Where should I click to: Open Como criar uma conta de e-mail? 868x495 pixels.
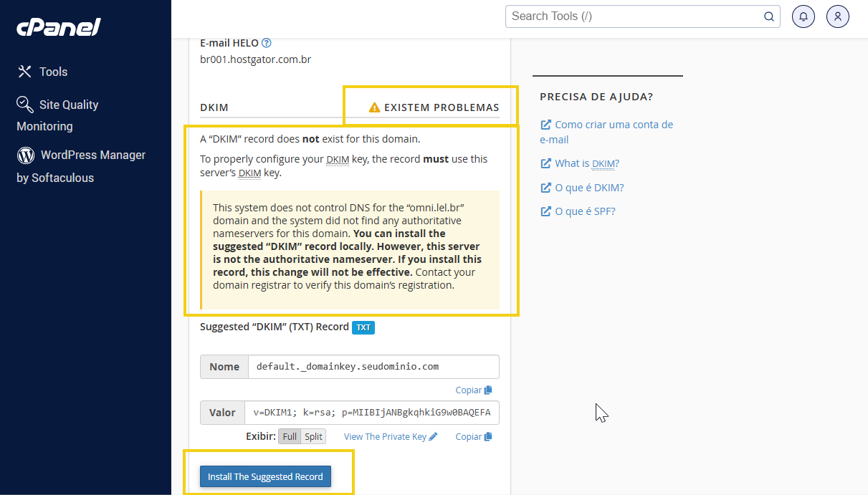tap(606, 132)
